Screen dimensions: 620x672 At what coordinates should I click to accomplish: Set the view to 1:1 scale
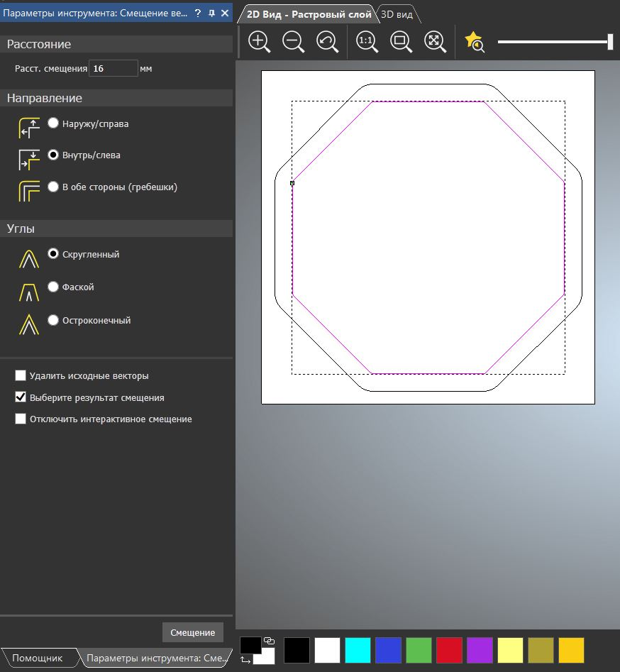(x=367, y=42)
